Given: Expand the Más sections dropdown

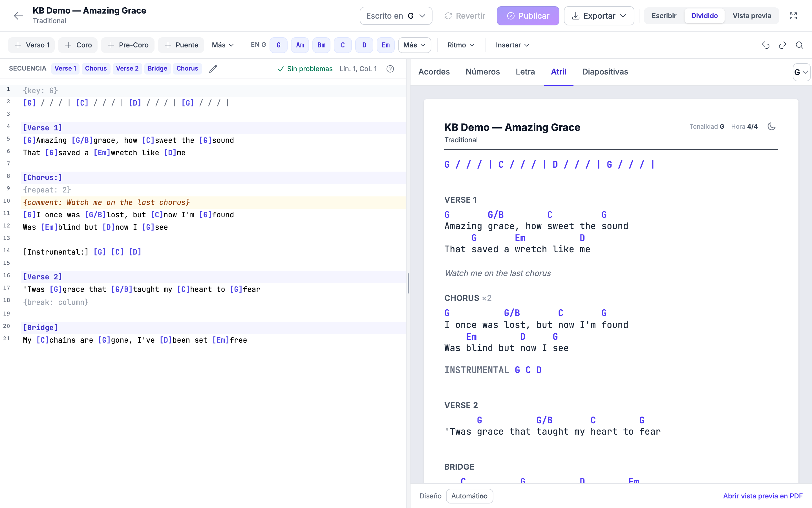Looking at the screenshot, I should point(223,45).
